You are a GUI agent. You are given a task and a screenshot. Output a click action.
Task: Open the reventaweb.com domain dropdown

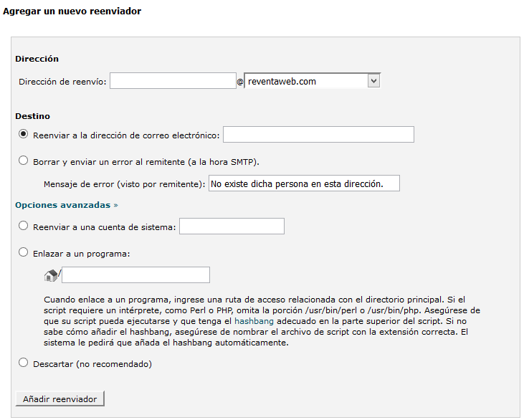click(305, 82)
